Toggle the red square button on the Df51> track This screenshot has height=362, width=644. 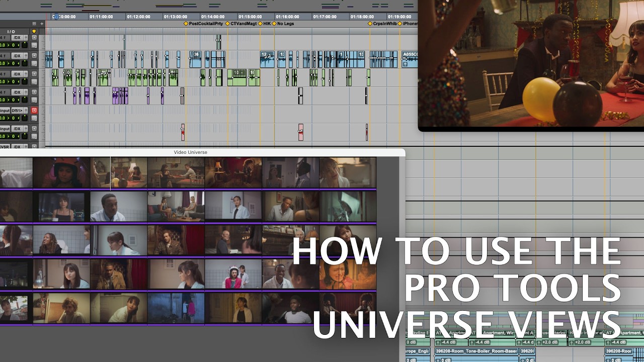(x=34, y=110)
